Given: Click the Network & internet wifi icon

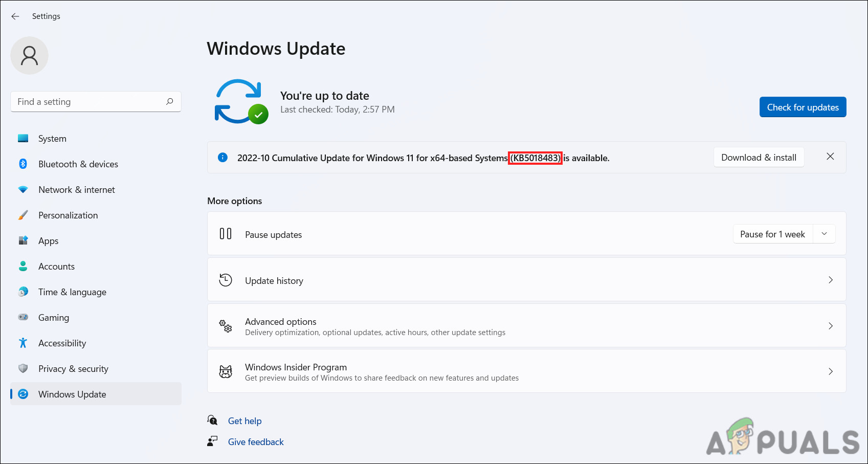Looking at the screenshot, I should [x=23, y=190].
